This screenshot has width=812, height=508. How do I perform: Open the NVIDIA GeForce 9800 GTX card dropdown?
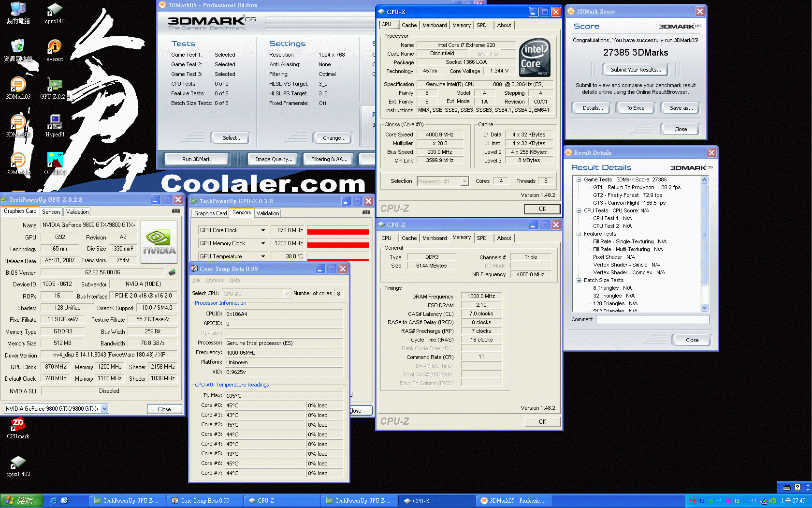[104, 409]
